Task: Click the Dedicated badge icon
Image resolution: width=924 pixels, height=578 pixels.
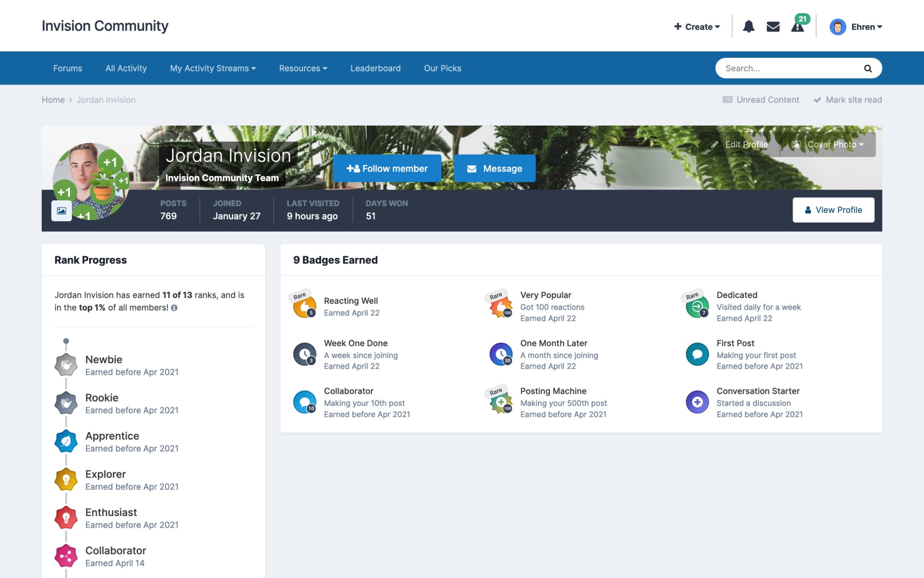Action: point(697,306)
